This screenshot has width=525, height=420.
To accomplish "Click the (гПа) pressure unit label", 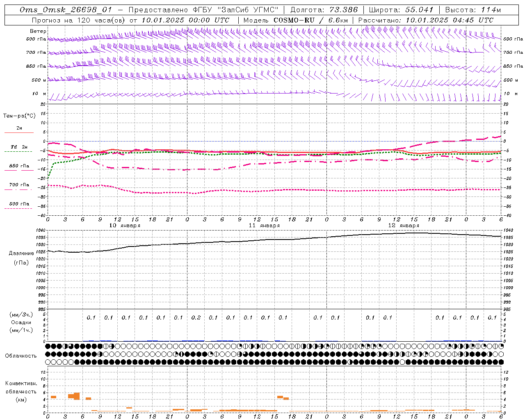I will pos(21,262).
